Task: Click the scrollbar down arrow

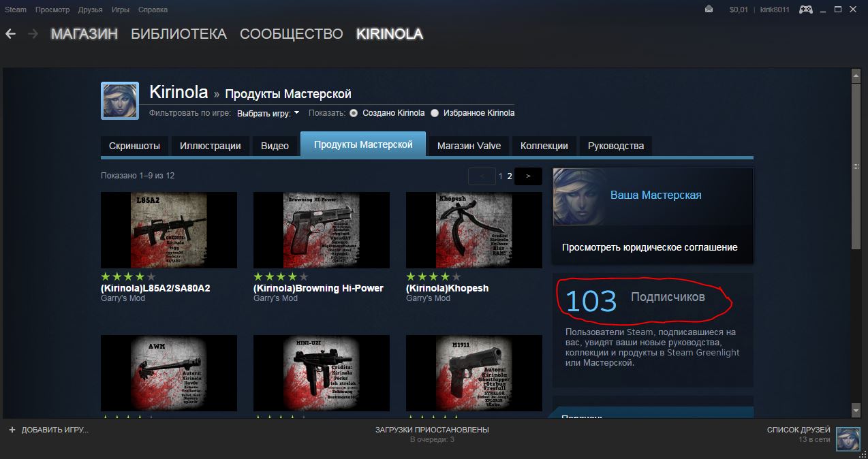Action: point(856,410)
